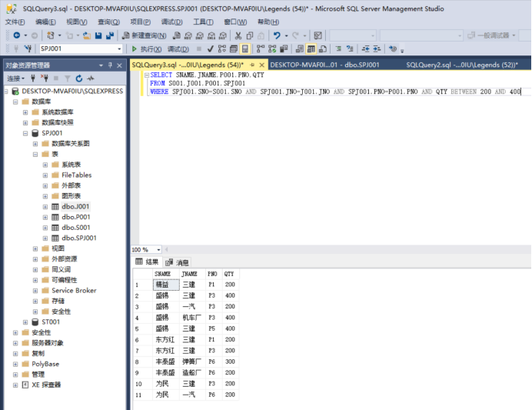Viewport: 532px width, 410px height.
Task: Click the Query Options icon
Action: (234, 49)
